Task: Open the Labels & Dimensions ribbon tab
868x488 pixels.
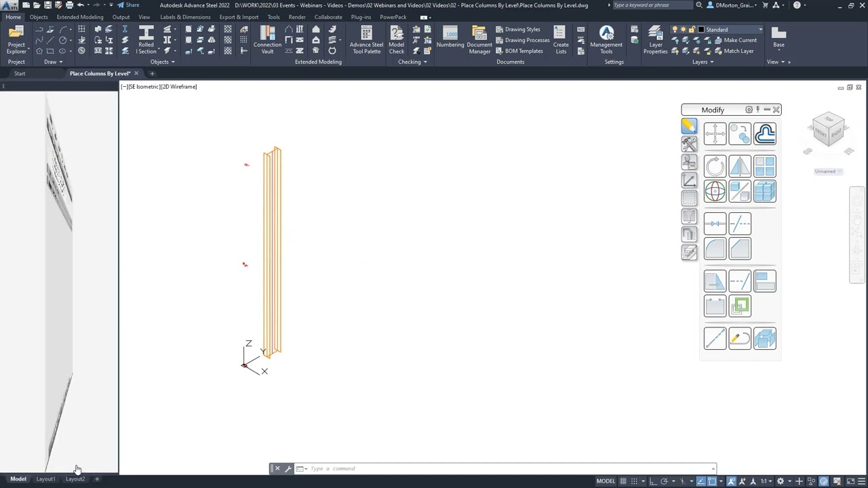Action: pyautogui.click(x=185, y=17)
